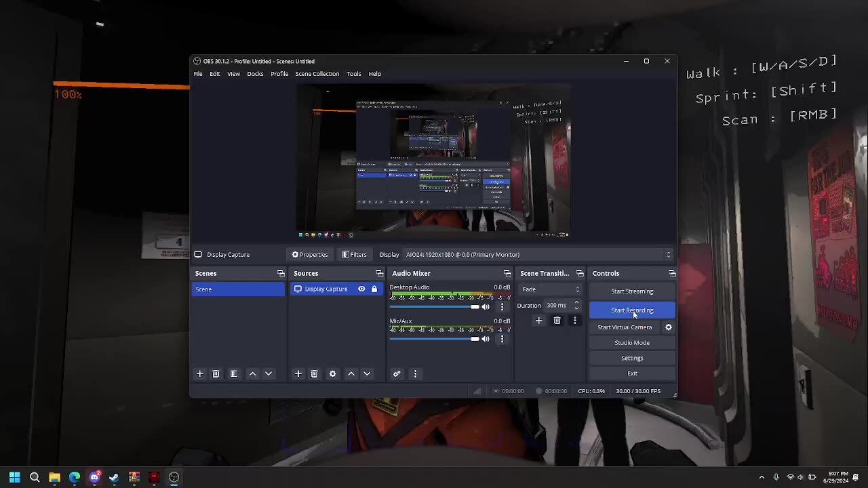The width and height of the screenshot is (868, 488).
Task: Click Start Recording button
Action: coord(632,310)
